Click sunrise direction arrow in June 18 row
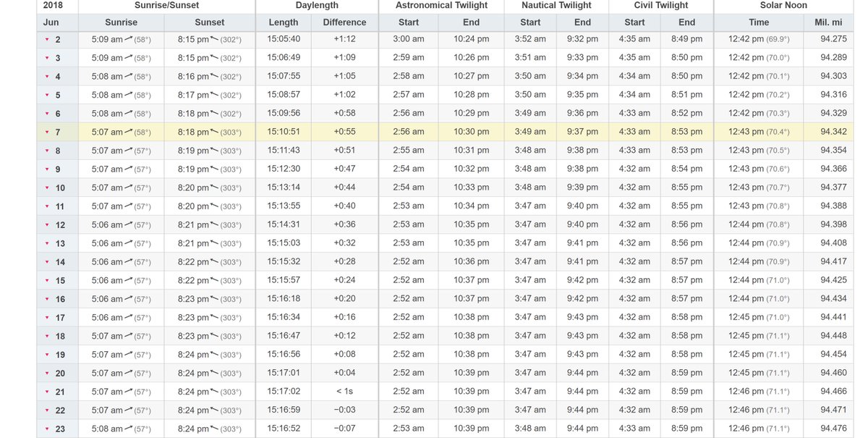Image resolution: width=868 pixels, height=438 pixels. [x=128, y=336]
